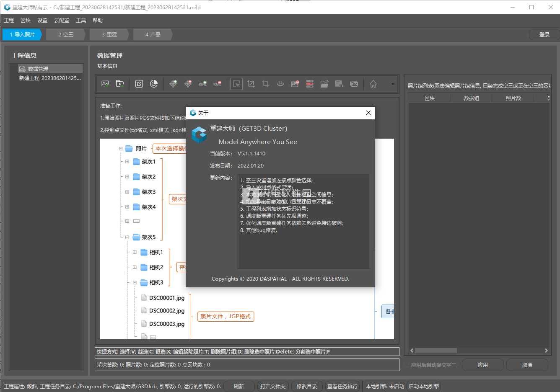Click the add photos toolbar icon
The height and width of the screenshot is (392, 560).
(x=105, y=84)
